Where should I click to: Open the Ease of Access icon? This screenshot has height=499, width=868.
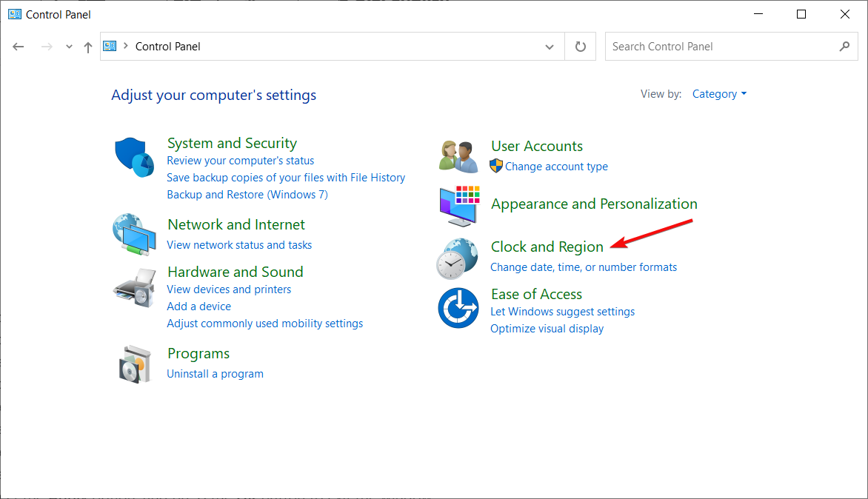[458, 307]
